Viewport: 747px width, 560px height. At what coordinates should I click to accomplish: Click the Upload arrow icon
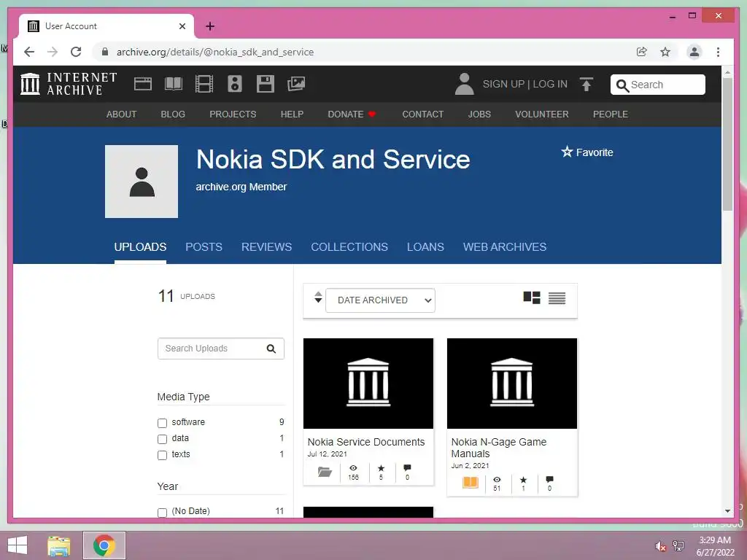[x=587, y=85]
